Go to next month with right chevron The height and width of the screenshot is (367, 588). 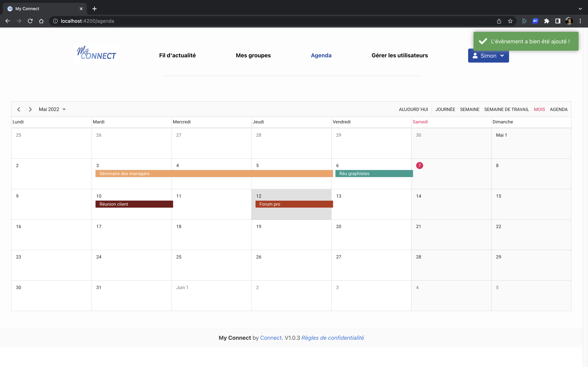pyautogui.click(x=30, y=109)
